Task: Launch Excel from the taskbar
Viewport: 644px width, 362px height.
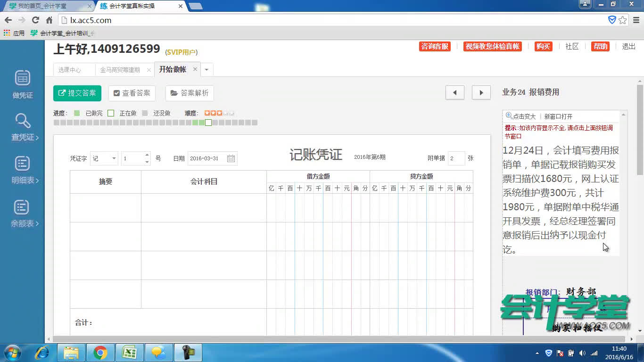Action: pos(129,352)
